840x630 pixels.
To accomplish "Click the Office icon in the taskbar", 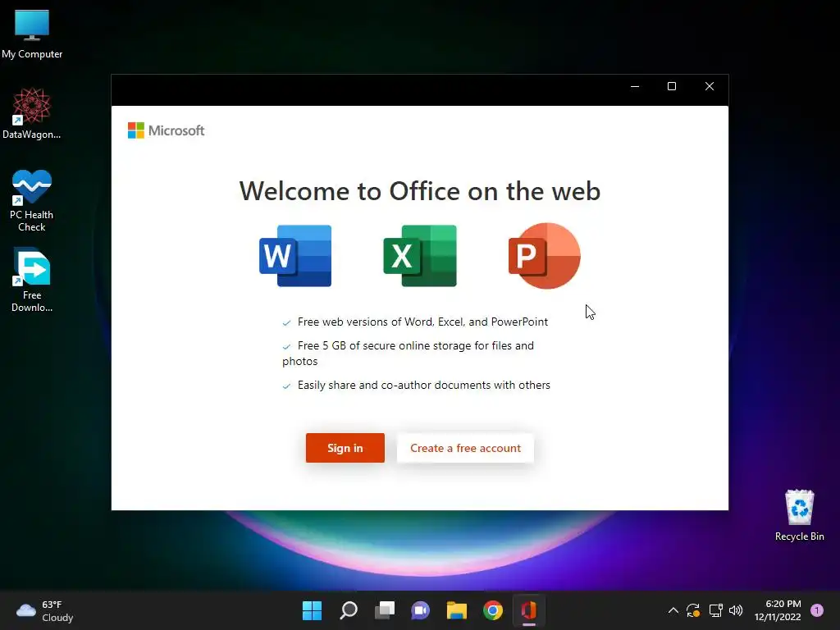I will point(529,610).
